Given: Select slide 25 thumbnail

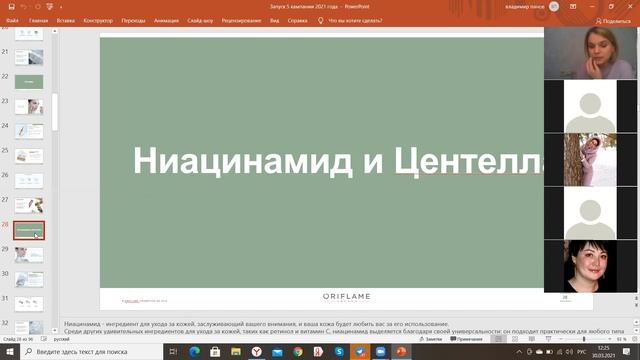Looking at the screenshot, I should point(29,156).
